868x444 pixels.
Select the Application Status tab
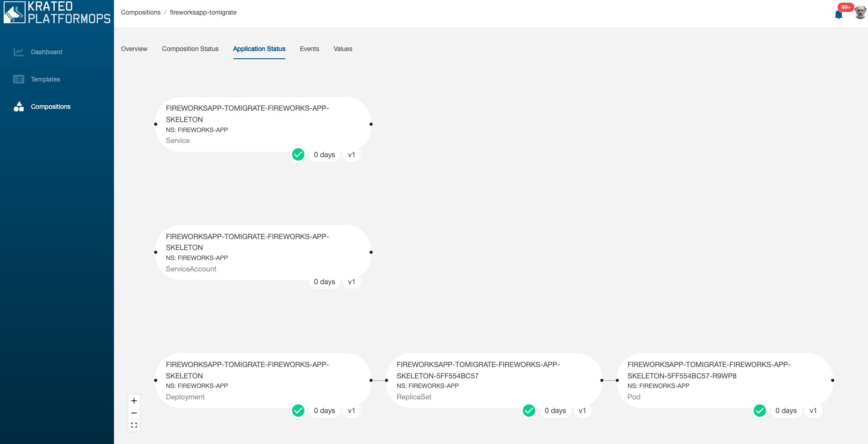pyautogui.click(x=259, y=49)
